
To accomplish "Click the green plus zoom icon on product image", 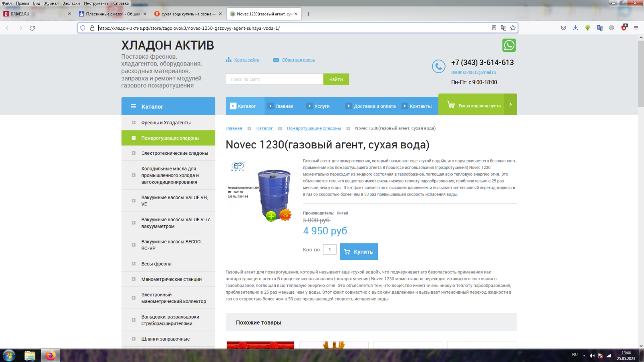I will click(x=271, y=216).
